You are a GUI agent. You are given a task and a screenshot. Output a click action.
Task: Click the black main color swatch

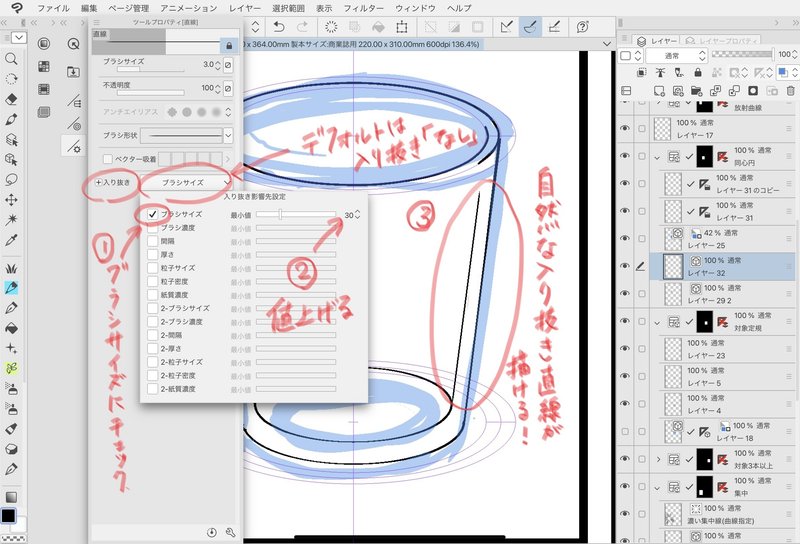(8, 515)
